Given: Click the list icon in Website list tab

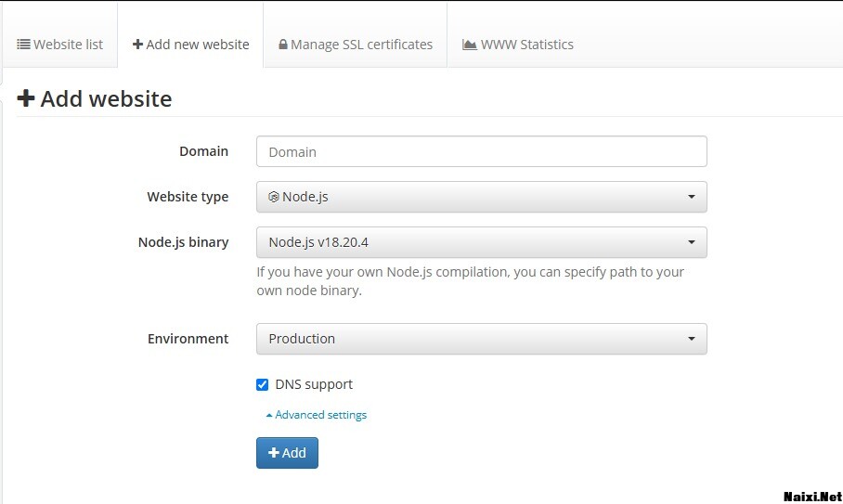Looking at the screenshot, I should click(x=24, y=45).
